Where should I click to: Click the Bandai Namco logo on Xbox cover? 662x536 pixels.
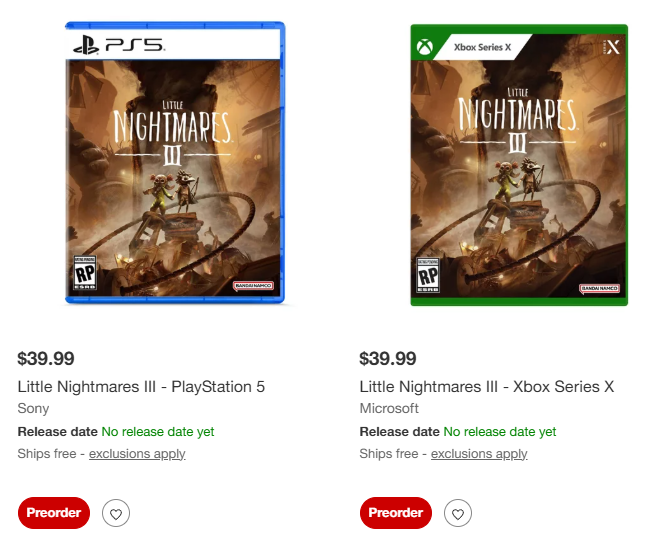[x=599, y=288]
